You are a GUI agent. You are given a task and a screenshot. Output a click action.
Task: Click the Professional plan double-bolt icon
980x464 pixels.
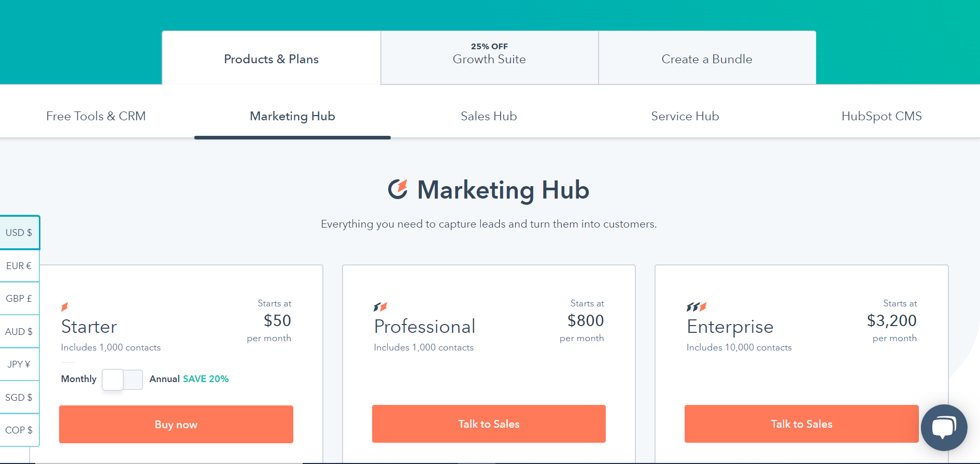point(380,307)
